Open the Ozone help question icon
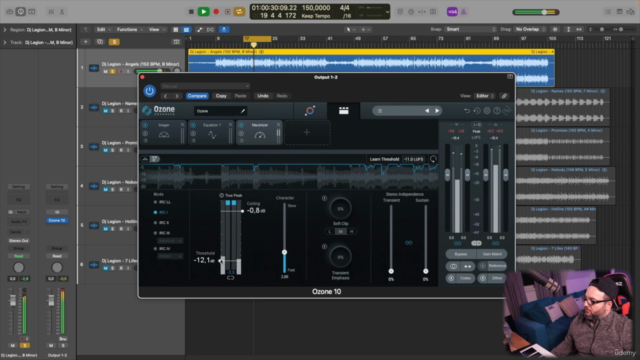 [497, 111]
